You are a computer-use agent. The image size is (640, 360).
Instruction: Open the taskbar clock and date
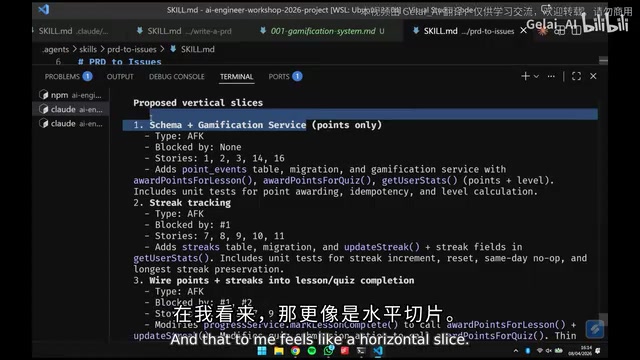pos(580,351)
